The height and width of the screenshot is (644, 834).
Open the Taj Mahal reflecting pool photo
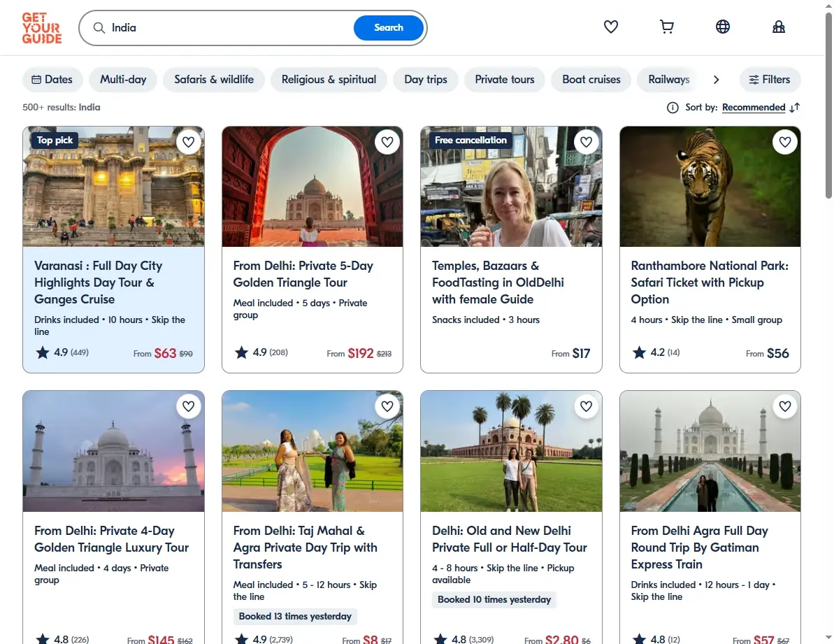(x=710, y=452)
